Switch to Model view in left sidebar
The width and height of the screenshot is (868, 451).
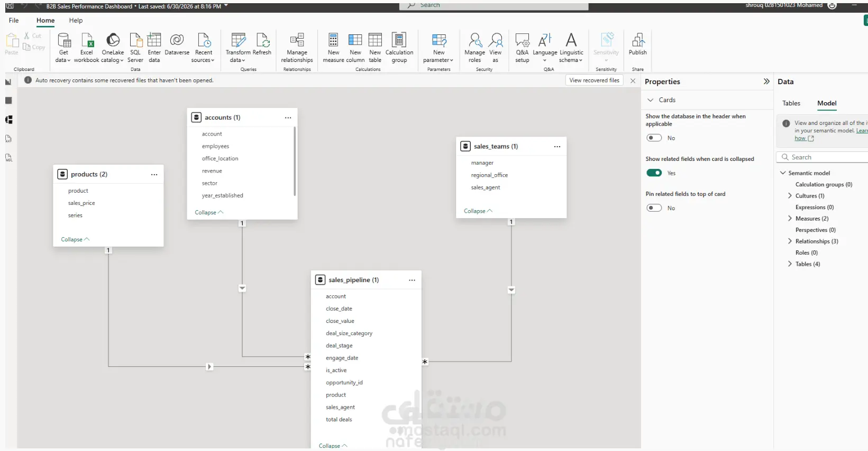point(9,120)
